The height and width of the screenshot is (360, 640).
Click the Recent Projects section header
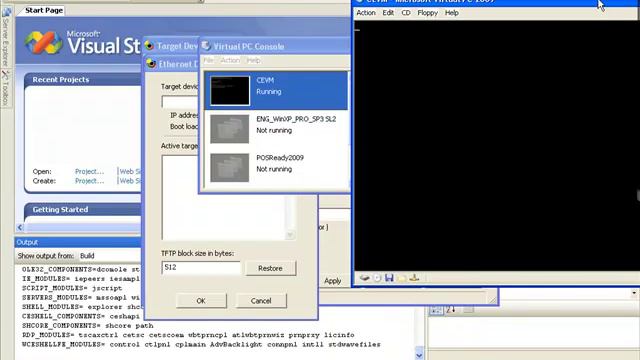[82, 80]
